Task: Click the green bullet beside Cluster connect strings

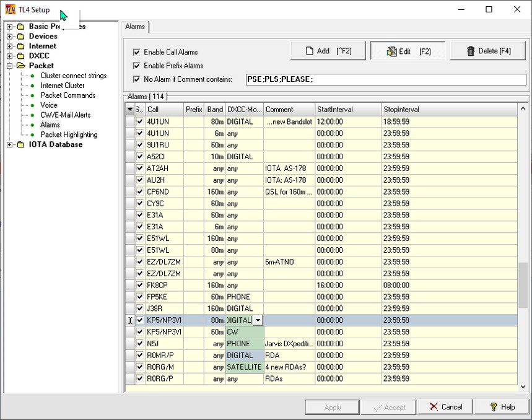Action: coord(33,76)
